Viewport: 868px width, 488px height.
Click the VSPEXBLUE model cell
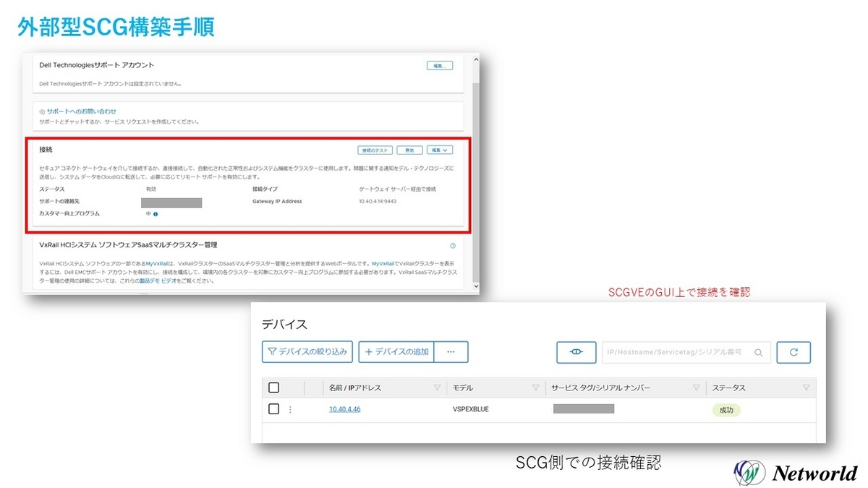(x=470, y=409)
